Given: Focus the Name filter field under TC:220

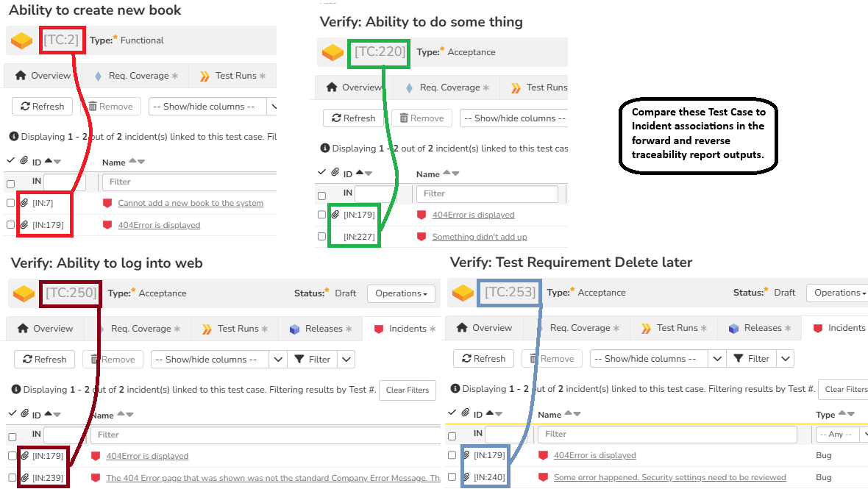Looking at the screenshot, I should coord(487,193).
